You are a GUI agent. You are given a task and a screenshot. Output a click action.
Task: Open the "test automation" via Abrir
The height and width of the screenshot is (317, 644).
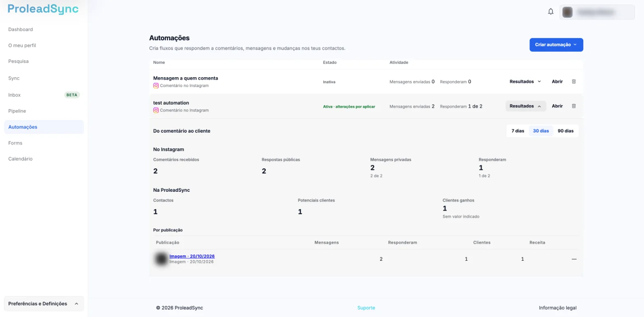tap(557, 106)
